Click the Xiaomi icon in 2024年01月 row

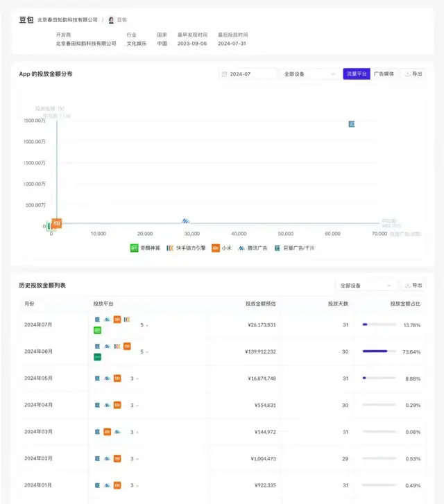(117, 485)
